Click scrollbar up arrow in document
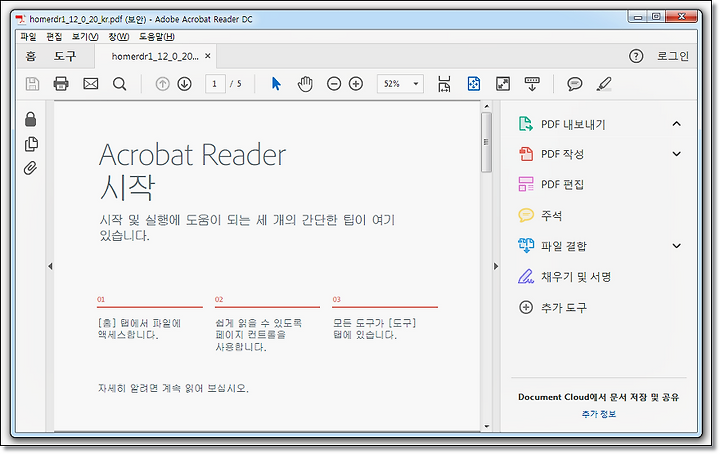720x454 pixels. click(487, 106)
